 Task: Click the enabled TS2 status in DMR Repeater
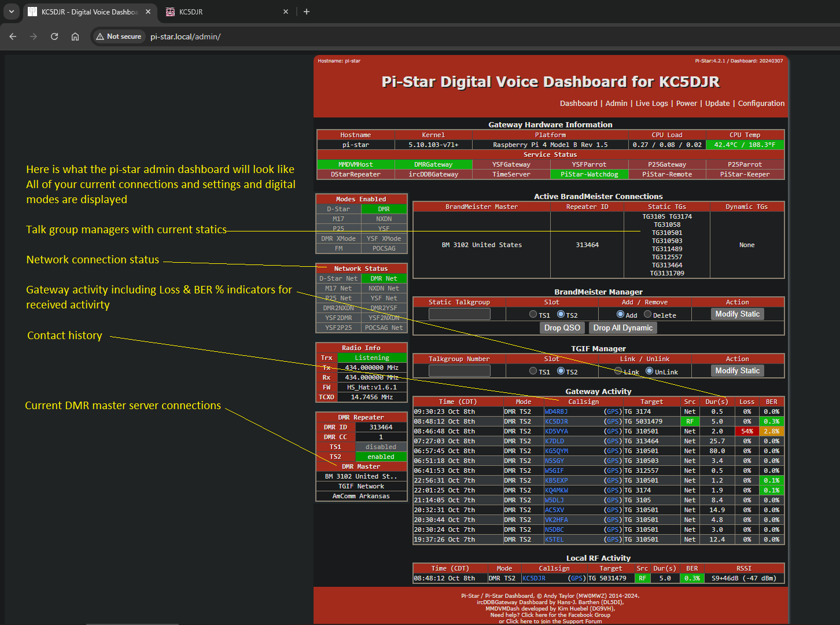point(381,457)
